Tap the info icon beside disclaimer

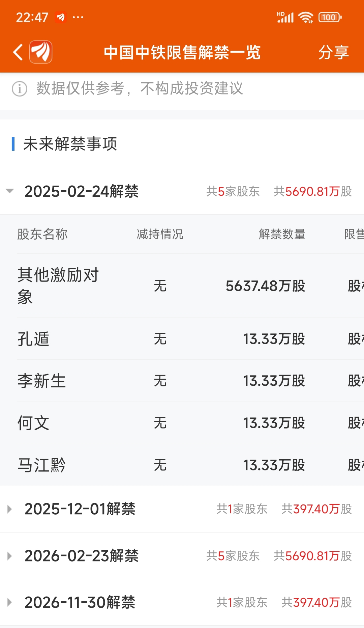[x=20, y=89]
